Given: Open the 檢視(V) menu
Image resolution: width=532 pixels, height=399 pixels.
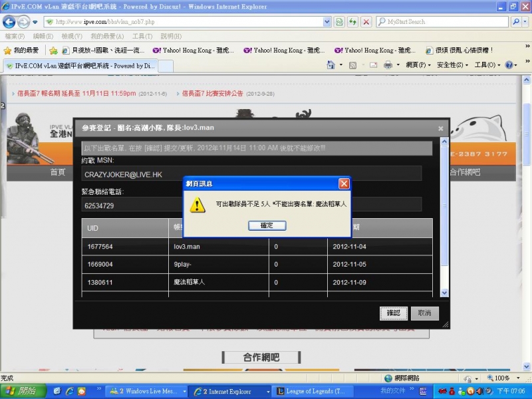Looking at the screenshot, I should click(x=72, y=36).
